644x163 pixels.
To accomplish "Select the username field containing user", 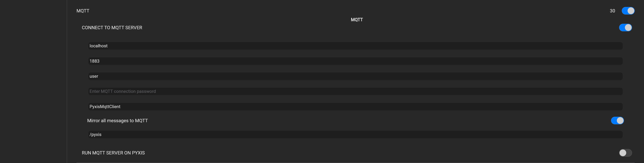I will coord(355,76).
